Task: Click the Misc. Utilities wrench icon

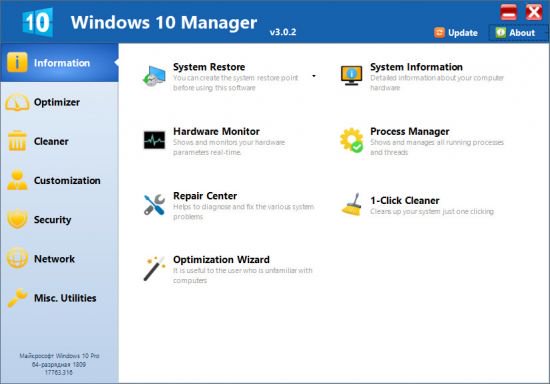Action: (17, 297)
